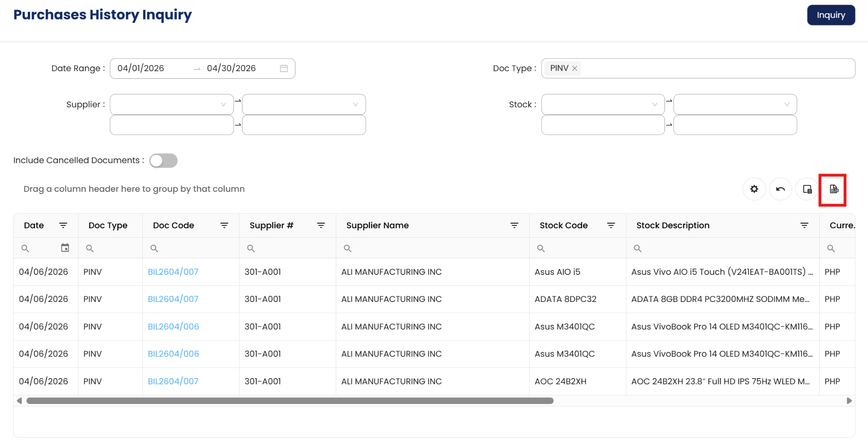Focus the starting Supplier text box below dropdown
The height and width of the screenshot is (440, 868).
point(172,125)
